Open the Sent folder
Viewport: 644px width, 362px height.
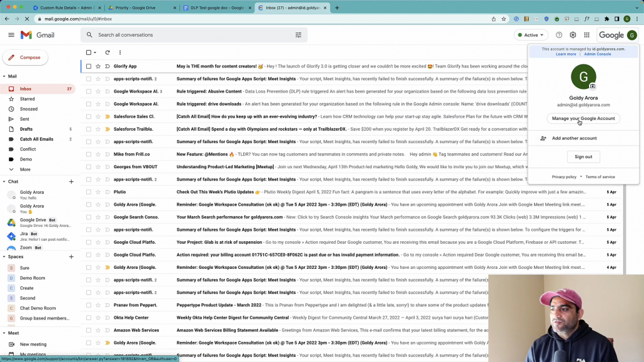(x=24, y=119)
